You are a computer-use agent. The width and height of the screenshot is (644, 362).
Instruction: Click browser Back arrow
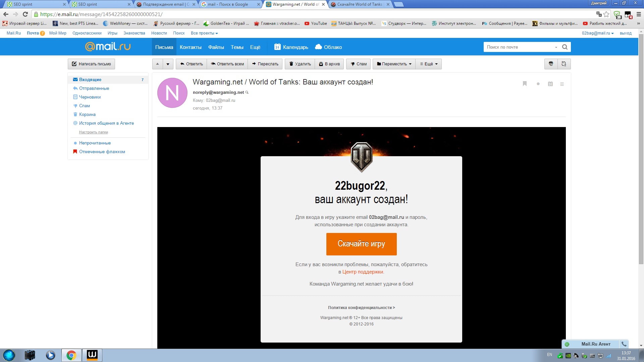pyautogui.click(x=6, y=14)
